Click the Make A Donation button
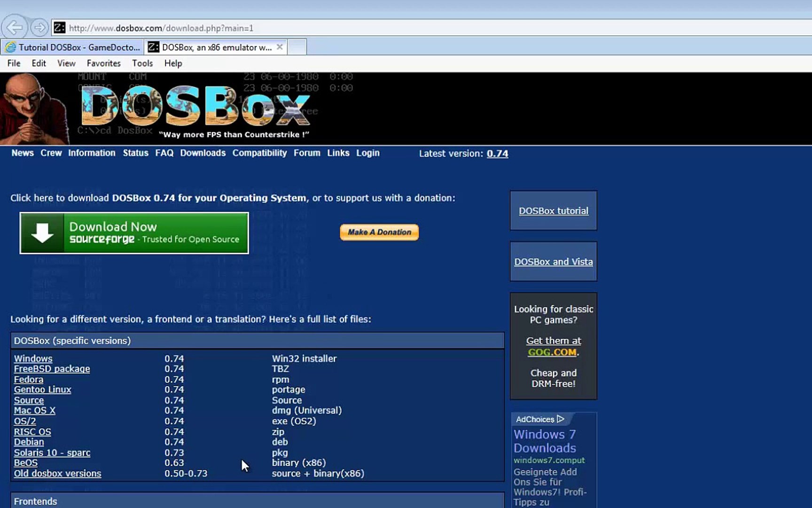The image size is (812, 508). tap(379, 232)
